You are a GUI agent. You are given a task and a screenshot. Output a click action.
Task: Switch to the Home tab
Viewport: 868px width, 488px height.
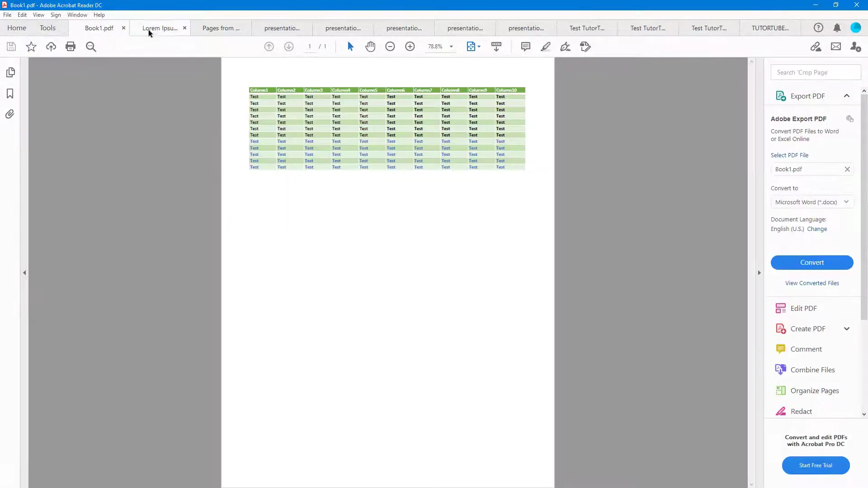point(17,28)
